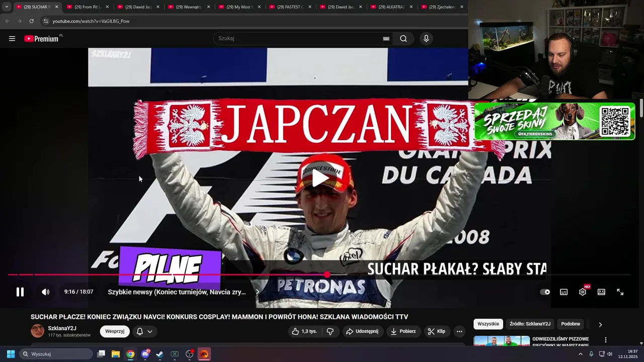Seek using the red progress bar handle

point(328,275)
